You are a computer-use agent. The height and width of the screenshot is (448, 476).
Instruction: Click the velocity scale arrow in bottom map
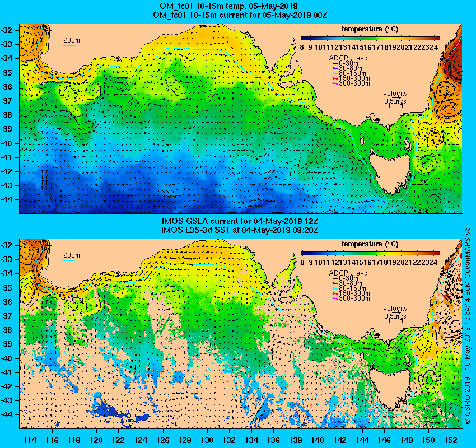pos(396,313)
